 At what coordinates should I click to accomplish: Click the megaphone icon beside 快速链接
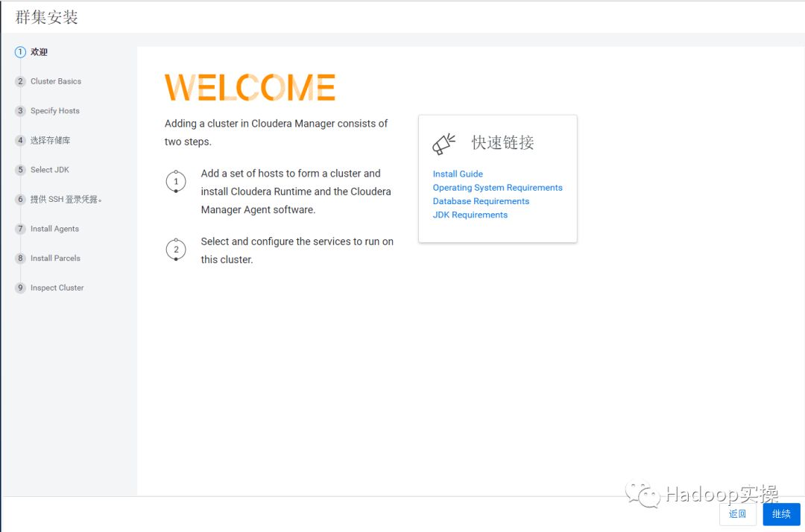(443, 144)
